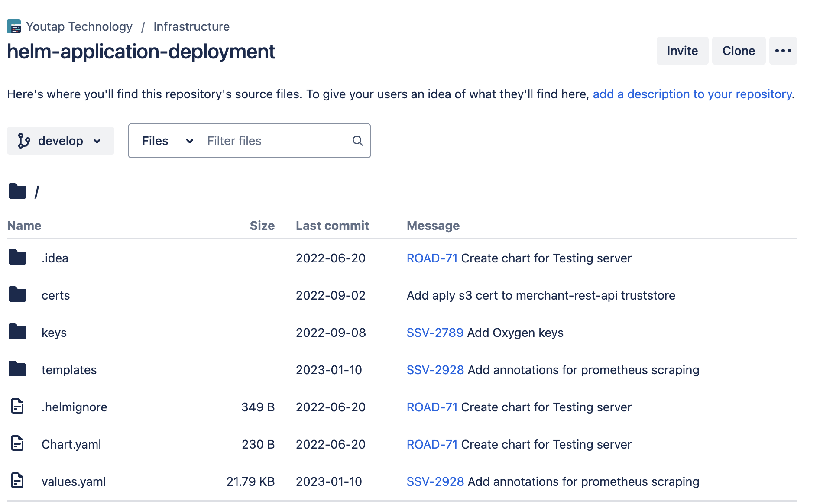Click the Chart.yaml file icon
The height and width of the screenshot is (504, 820).
pos(17,444)
